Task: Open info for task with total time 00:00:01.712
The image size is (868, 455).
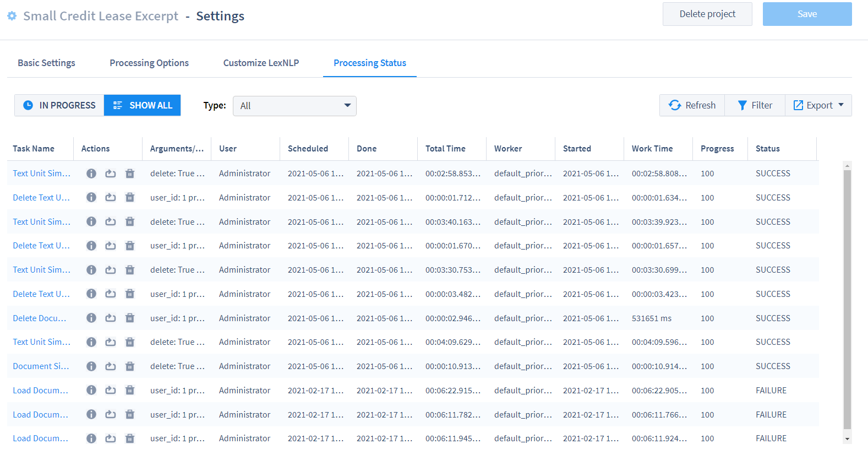Action: click(91, 197)
